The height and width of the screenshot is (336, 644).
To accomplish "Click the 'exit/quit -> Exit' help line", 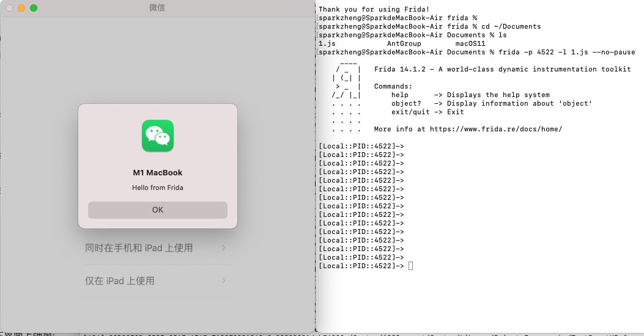I will (x=427, y=112).
